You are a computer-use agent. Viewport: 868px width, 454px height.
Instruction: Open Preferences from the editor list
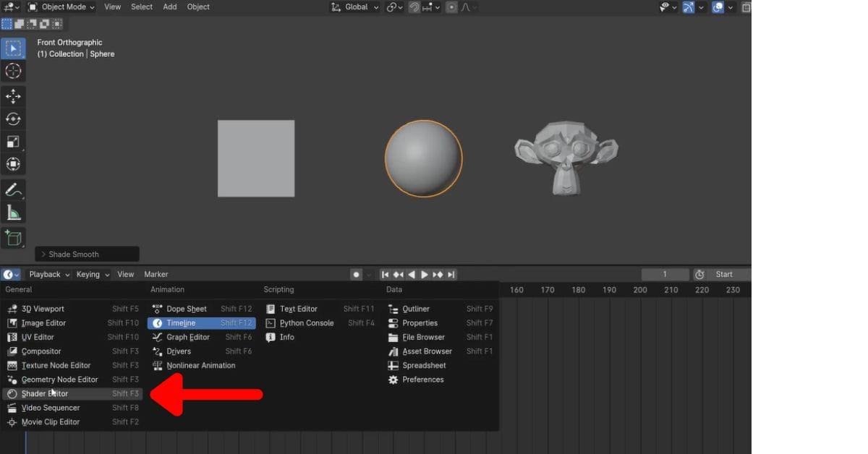click(420, 379)
